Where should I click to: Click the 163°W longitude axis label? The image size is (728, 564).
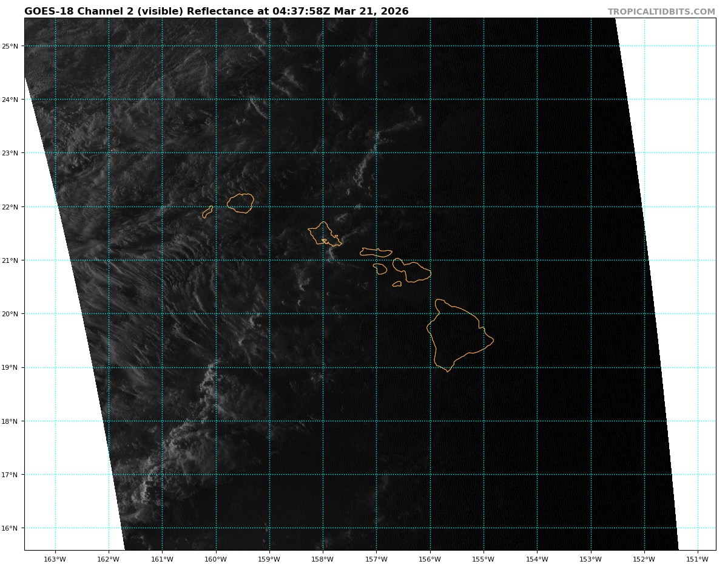55,559
